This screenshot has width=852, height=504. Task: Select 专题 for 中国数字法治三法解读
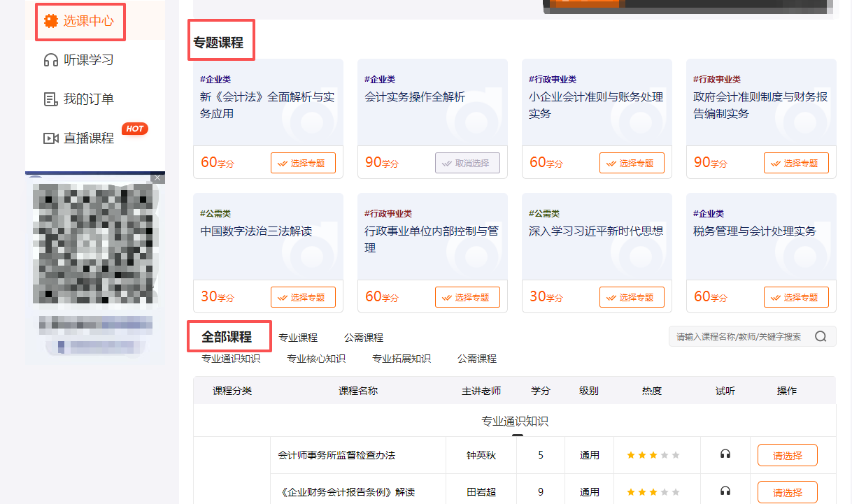303,296
